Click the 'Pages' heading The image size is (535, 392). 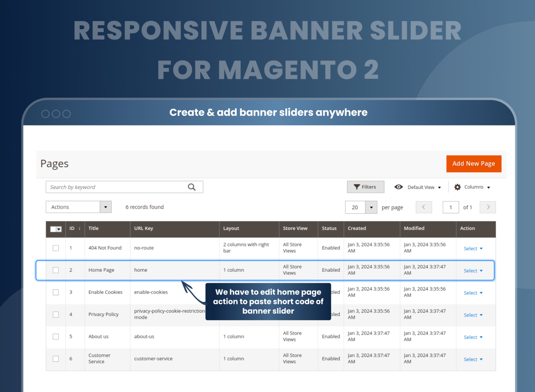tap(54, 164)
